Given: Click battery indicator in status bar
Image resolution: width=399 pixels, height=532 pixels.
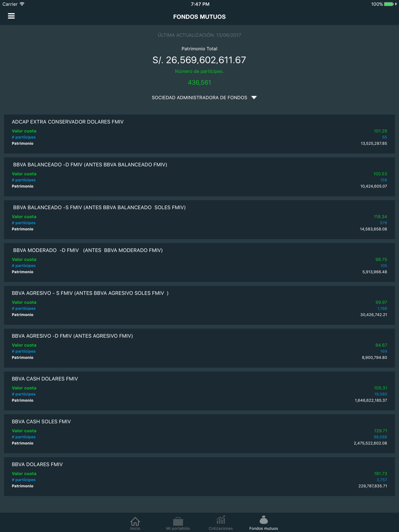Looking at the screenshot, I should point(389,4).
